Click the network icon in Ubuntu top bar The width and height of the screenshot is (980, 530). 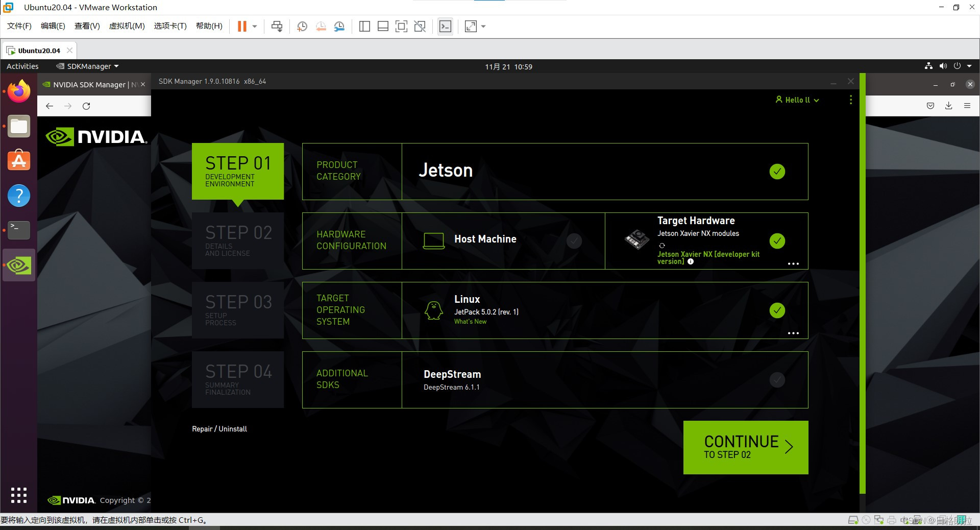coord(928,66)
